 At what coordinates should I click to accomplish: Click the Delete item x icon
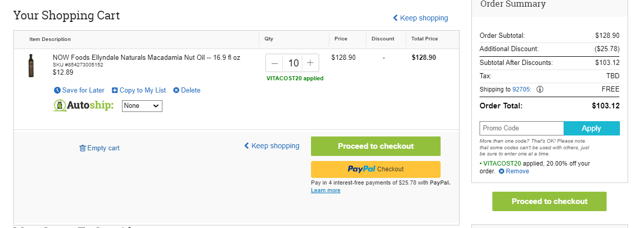coord(176,90)
